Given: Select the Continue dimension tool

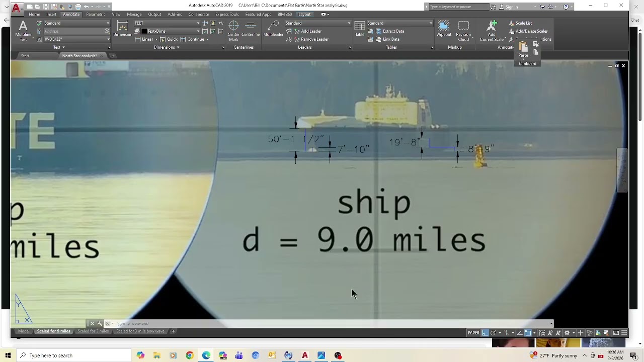Looking at the screenshot, I should point(193,39).
